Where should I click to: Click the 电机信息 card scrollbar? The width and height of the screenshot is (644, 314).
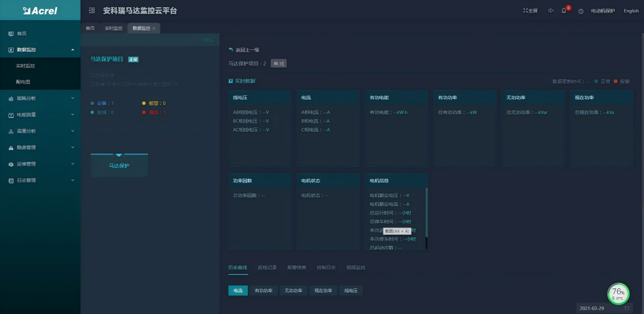pyautogui.click(x=426, y=213)
